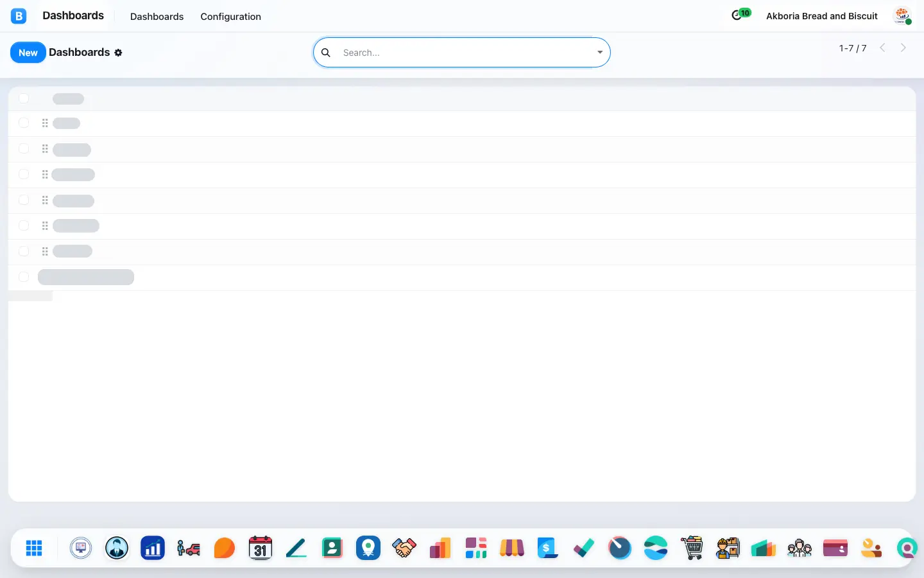Screen dimensions: 924x578
Task: Switch company via Akboria Bread and Biscuit
Action: pos(822,16)
